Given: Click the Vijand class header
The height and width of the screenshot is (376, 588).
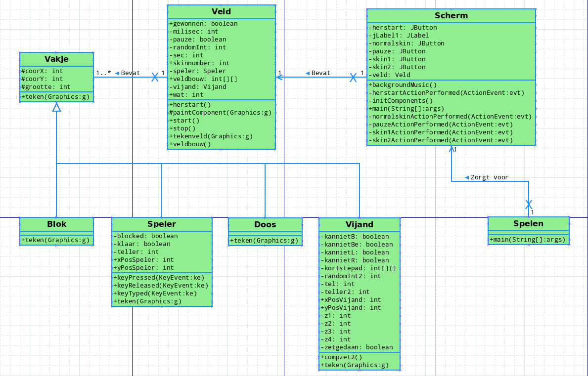Looking at the screenshot, I should [360, 224].
